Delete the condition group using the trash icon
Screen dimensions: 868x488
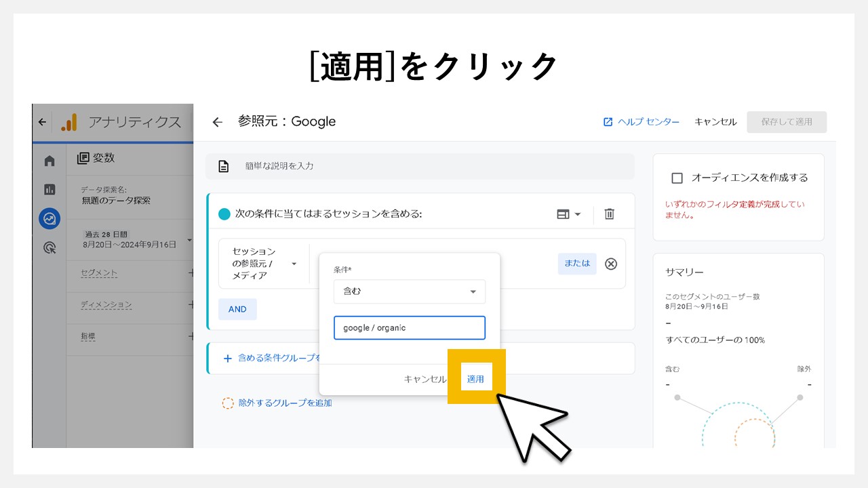tap(609, 213)
